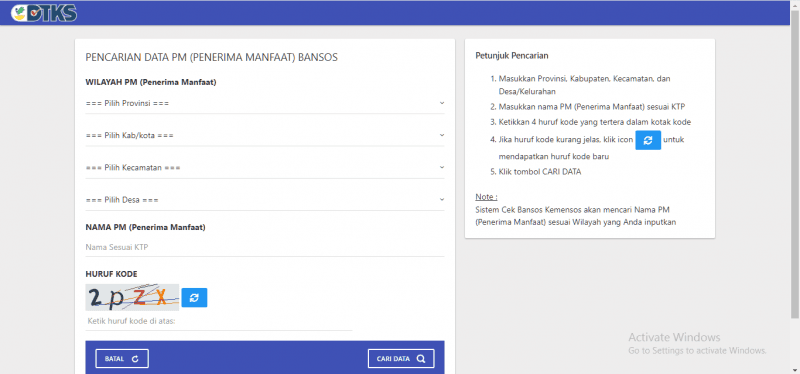Open the Pilih Kecamatan dropdown

tap(265, 167)
